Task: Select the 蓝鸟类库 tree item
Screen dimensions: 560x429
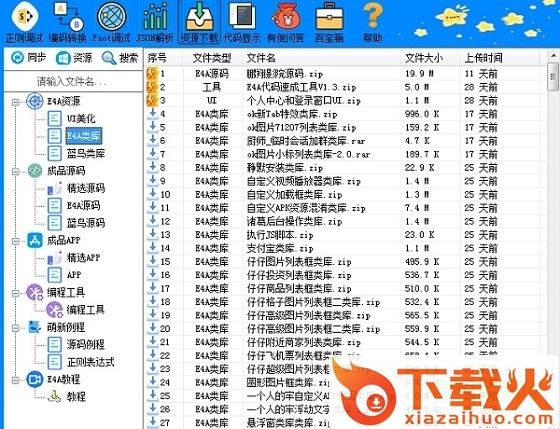Action: click(x=86, y=154)
